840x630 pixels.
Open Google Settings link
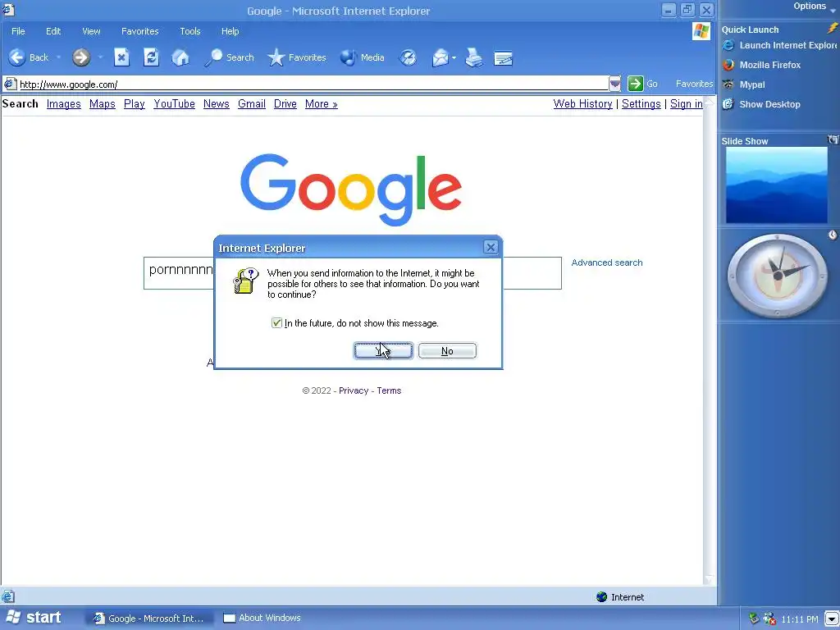(641, 104)
